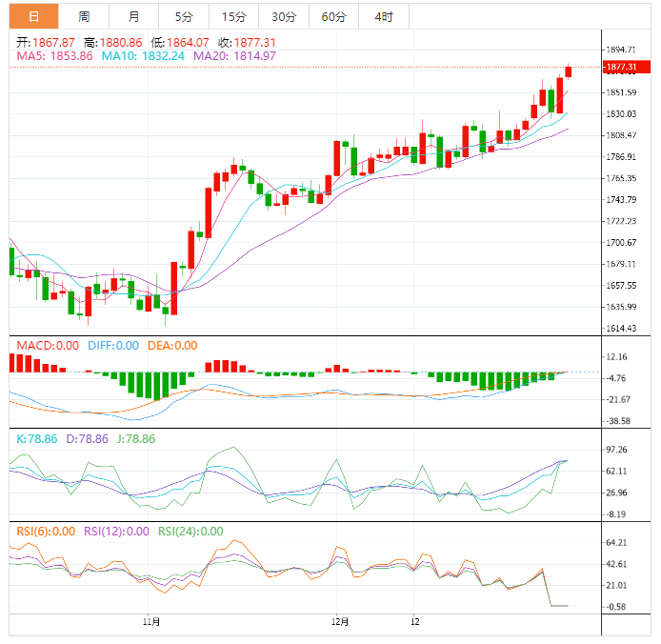The height and width of the screenshot is (644, 661).
Task: Click the 11月 date axis marker
Action: click(151, 622)
